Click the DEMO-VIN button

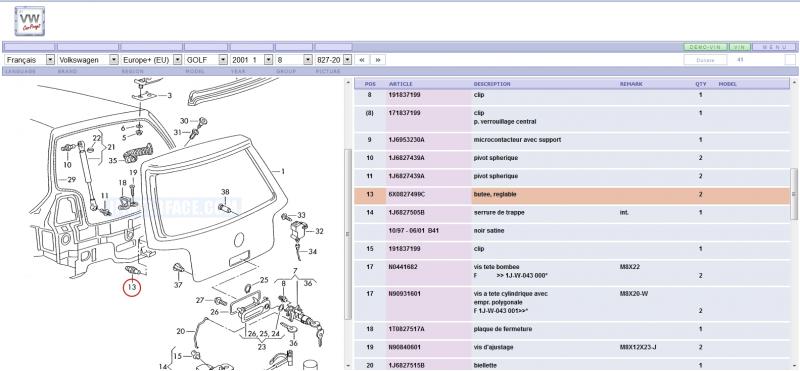pyautogui.click(x=706, y=47)
